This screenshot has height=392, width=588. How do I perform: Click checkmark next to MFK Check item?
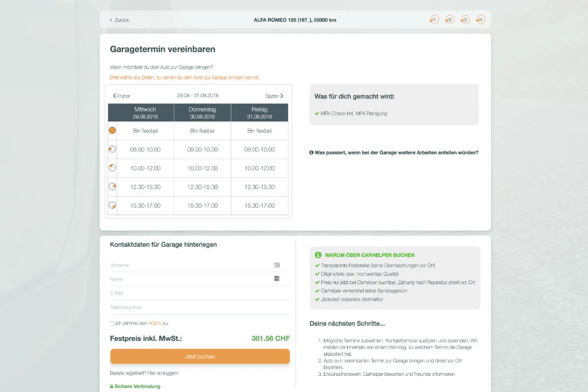click(317, 113)
